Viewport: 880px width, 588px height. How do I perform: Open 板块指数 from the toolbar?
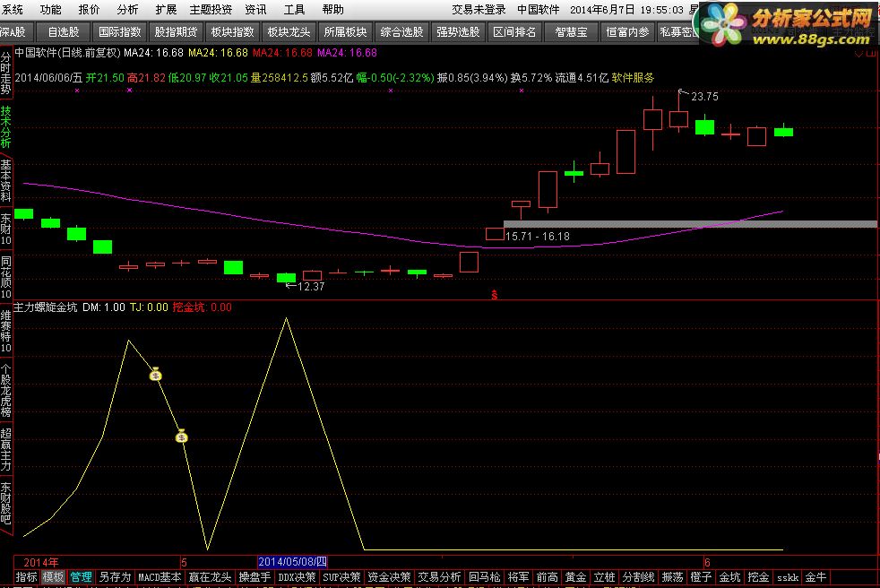[232, 32]
